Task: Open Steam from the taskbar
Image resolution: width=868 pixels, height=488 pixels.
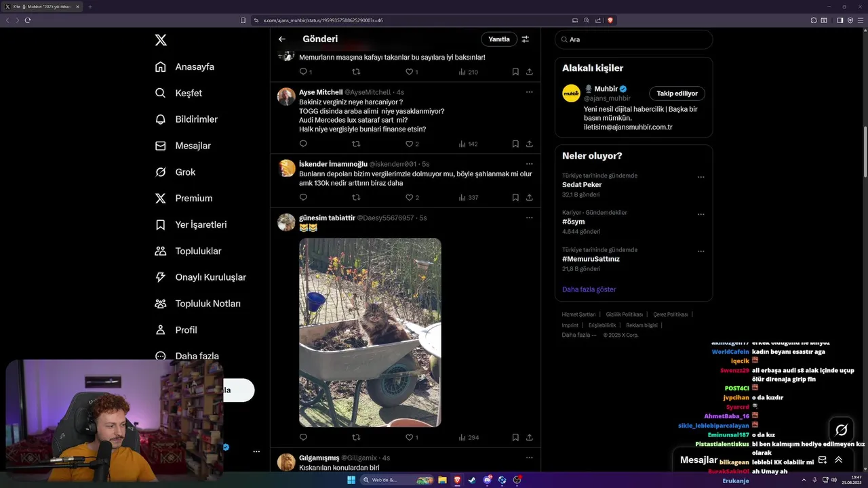Action: 472,480
